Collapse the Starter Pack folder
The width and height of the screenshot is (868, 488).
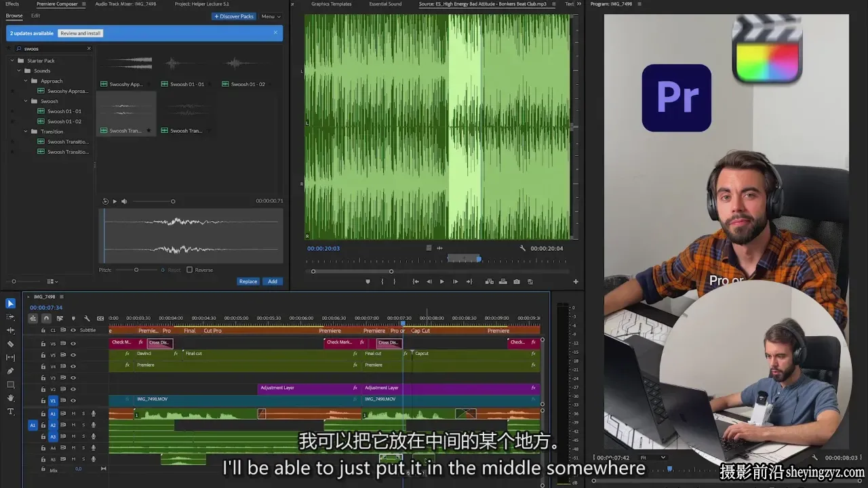coord(12,60)
